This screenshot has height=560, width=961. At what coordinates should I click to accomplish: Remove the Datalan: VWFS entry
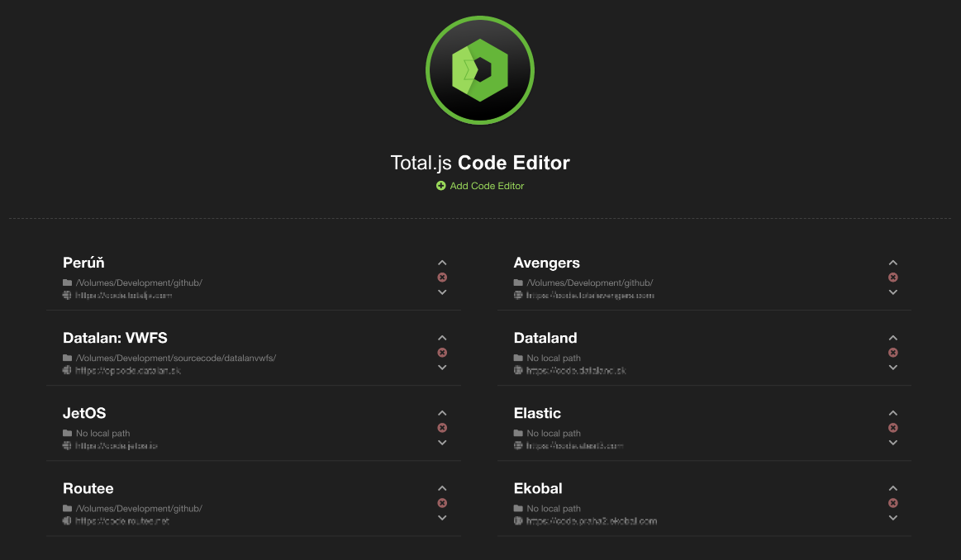click(442, 353)
